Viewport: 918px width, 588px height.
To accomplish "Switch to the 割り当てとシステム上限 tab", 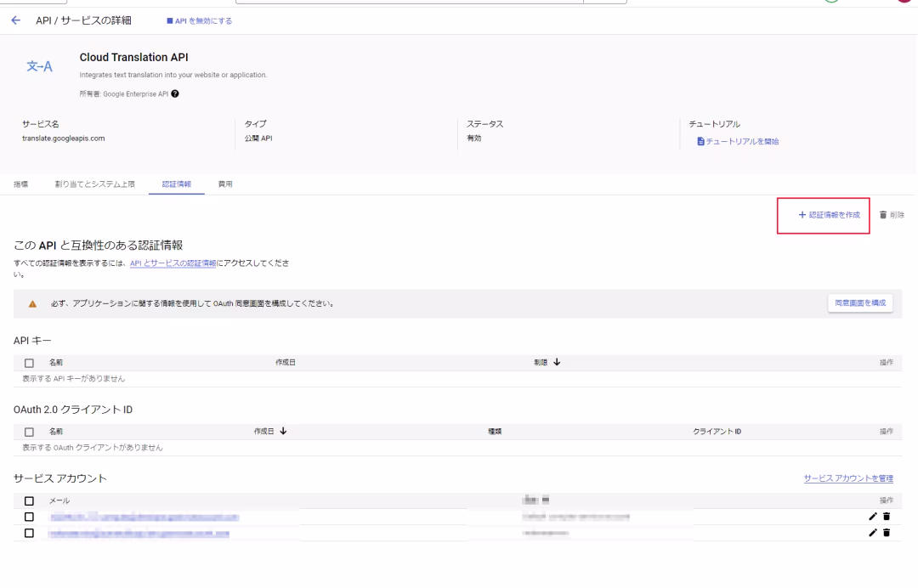I will tap(95, 184).
